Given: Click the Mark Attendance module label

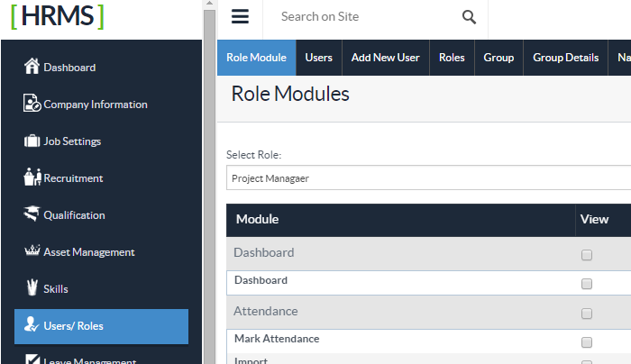Looking at the screenshot, I should (277, 339).
